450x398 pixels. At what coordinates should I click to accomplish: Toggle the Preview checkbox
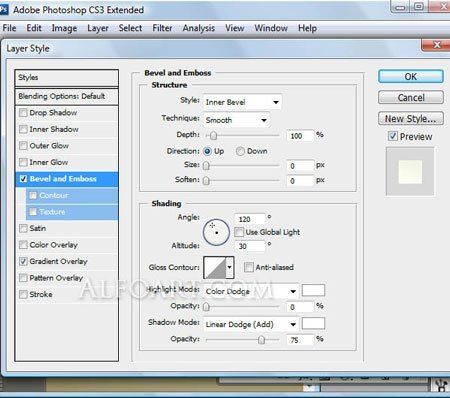point(393,136)
